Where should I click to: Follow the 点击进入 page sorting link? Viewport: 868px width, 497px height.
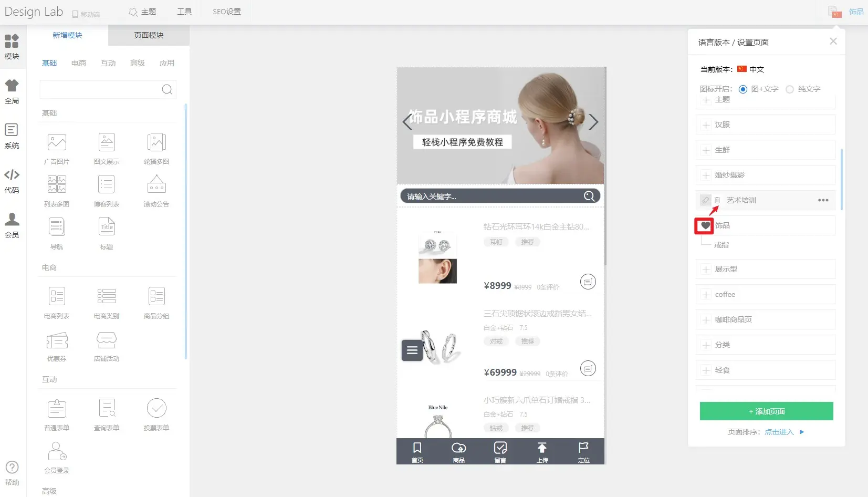(x=779, y=432)
